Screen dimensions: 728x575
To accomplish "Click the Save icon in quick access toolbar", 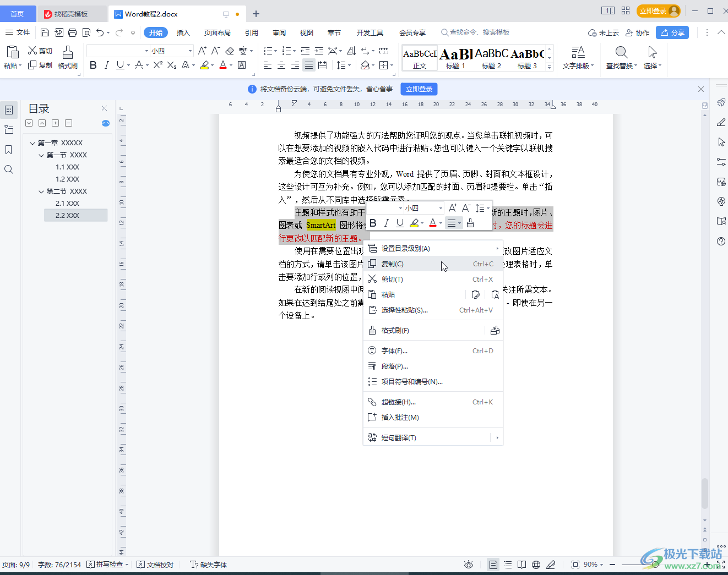I will (x=45, y=32).
